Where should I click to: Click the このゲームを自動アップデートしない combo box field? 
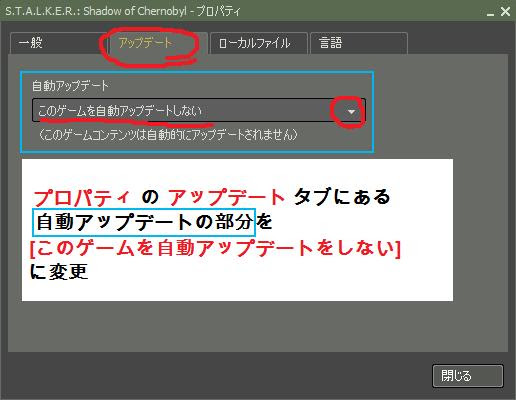(199, 110)
